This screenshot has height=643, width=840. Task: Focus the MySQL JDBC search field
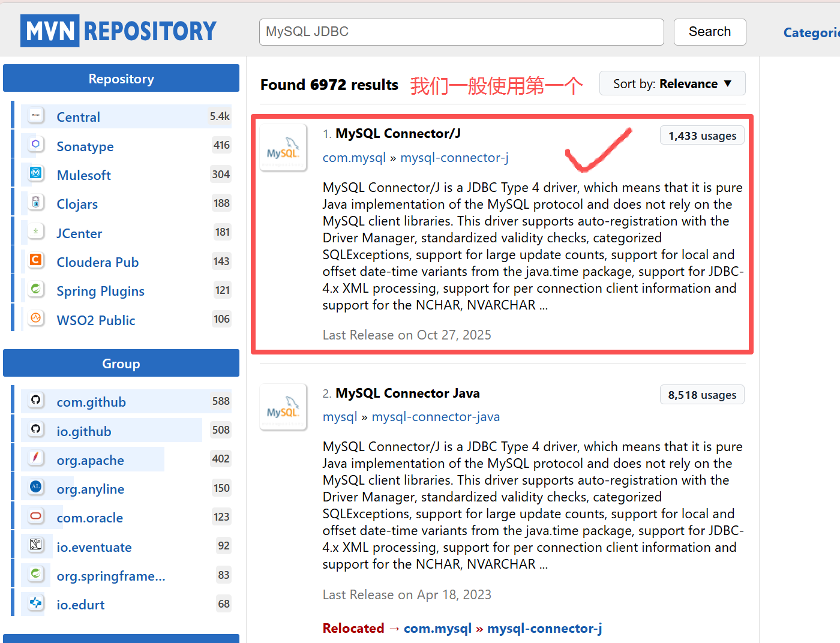click(461, 32)
